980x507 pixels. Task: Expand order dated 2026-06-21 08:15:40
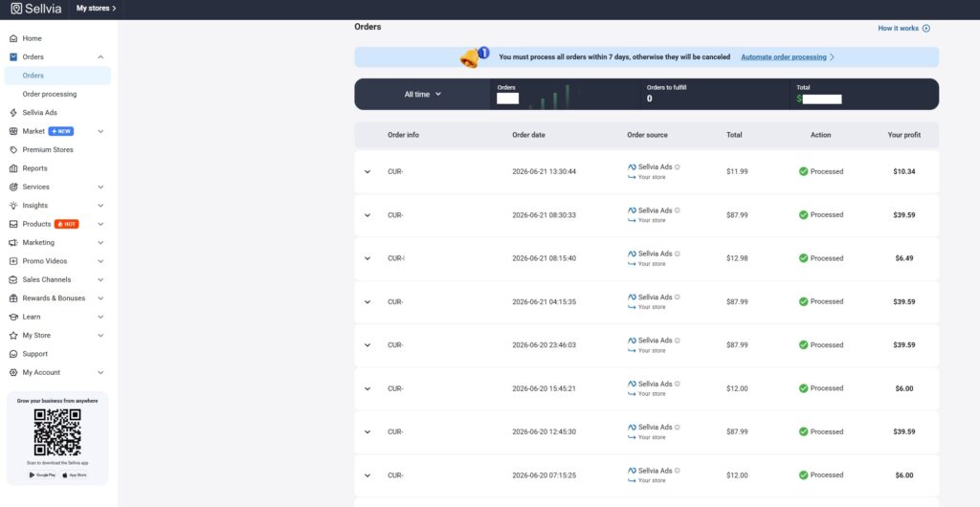coord(367,258)
